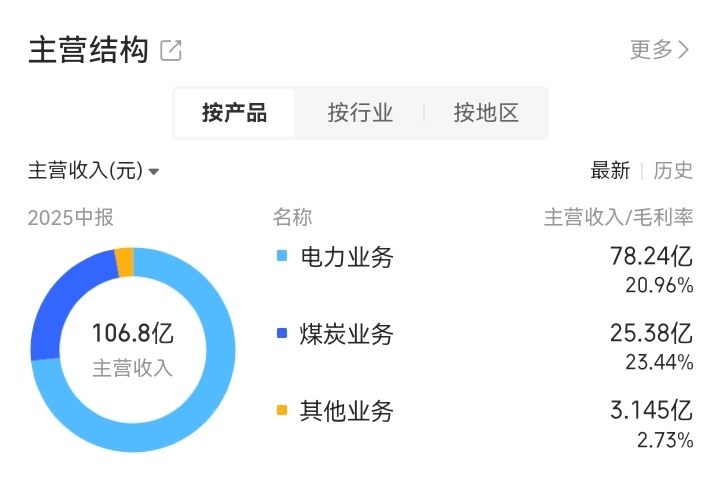Select the 电力业务 row name

(346, 257)
